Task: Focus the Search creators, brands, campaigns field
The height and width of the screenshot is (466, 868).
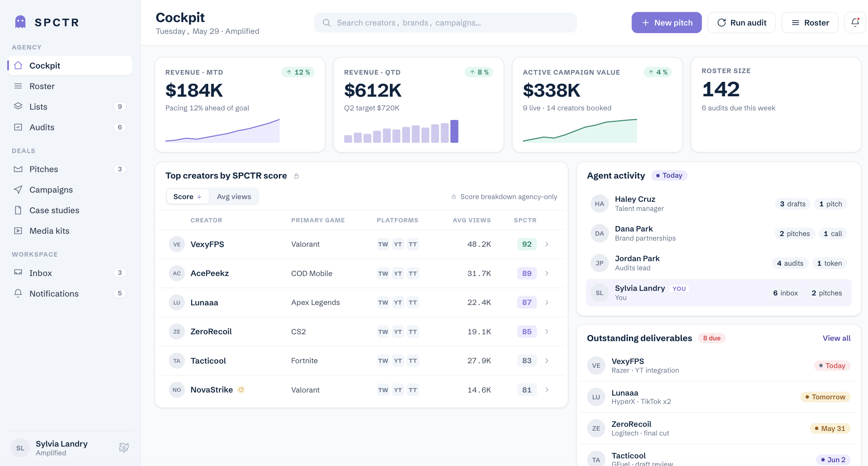Action: point(445,23)
